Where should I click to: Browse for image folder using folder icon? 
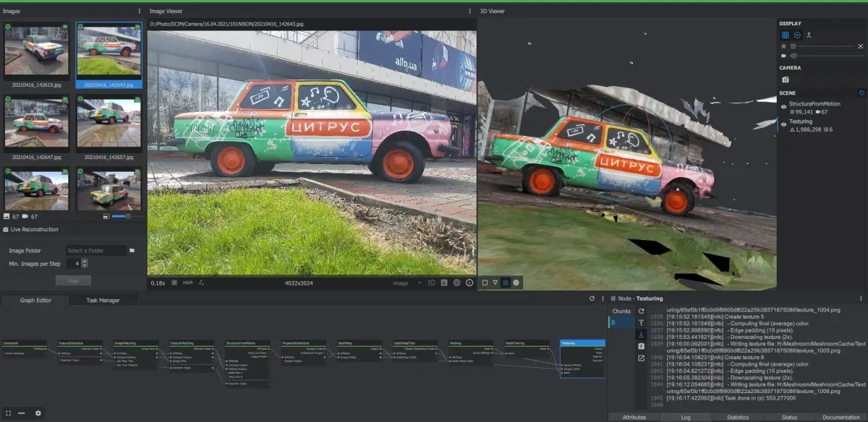[132, 250]
